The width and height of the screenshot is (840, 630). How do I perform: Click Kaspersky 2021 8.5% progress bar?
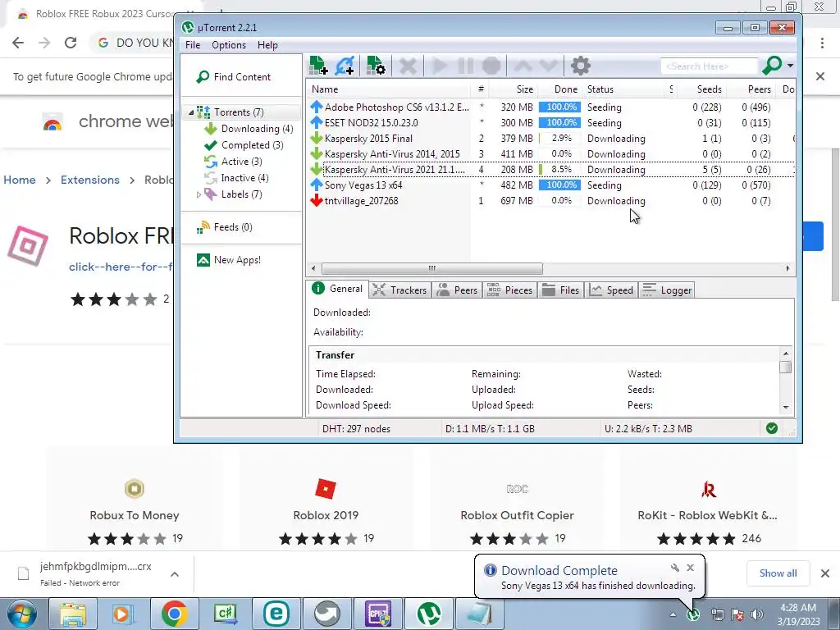pyautogui.click(x=559, y=169)
